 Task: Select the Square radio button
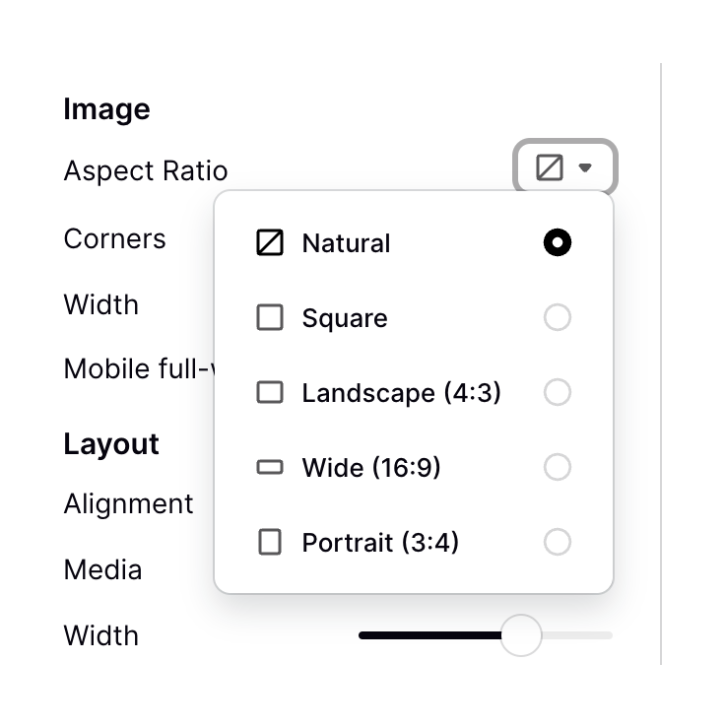tap(557, 318)
